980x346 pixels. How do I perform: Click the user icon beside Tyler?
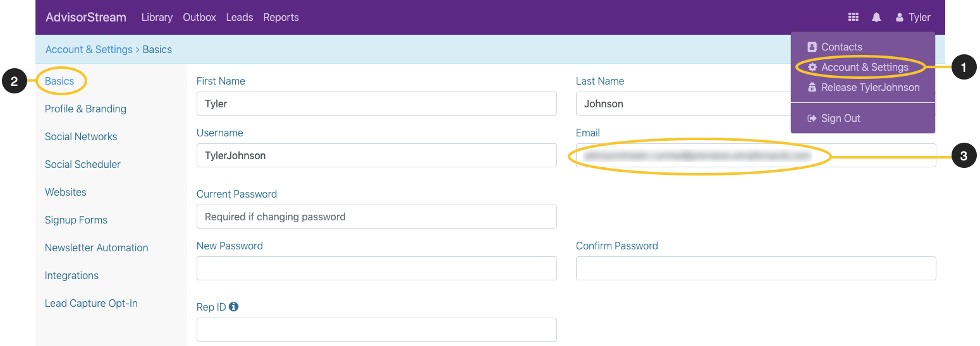[899, 18]
